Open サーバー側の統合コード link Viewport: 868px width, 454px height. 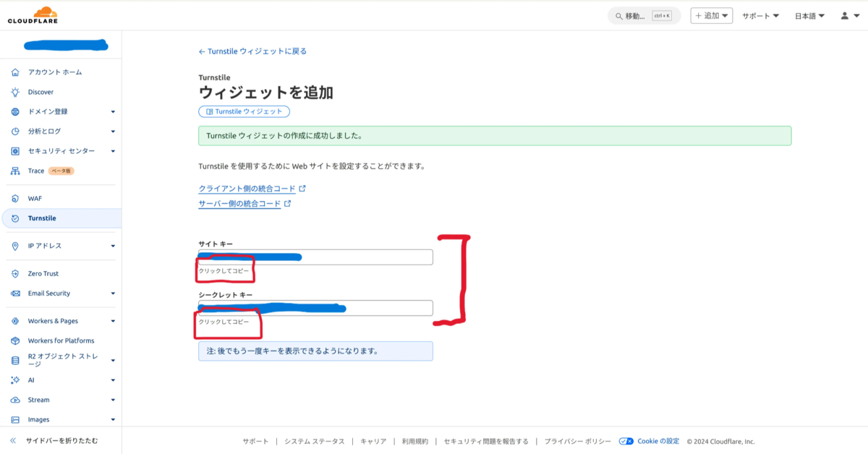pos(239,204)
